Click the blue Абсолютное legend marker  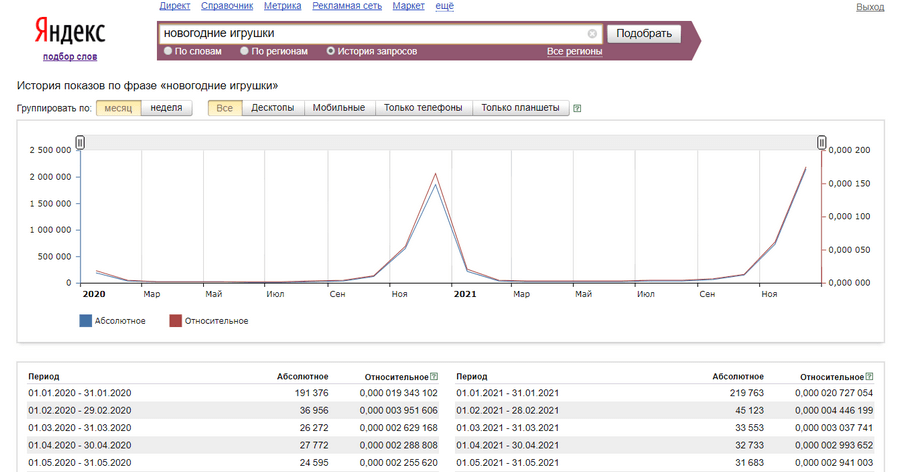tap(85, 321)
